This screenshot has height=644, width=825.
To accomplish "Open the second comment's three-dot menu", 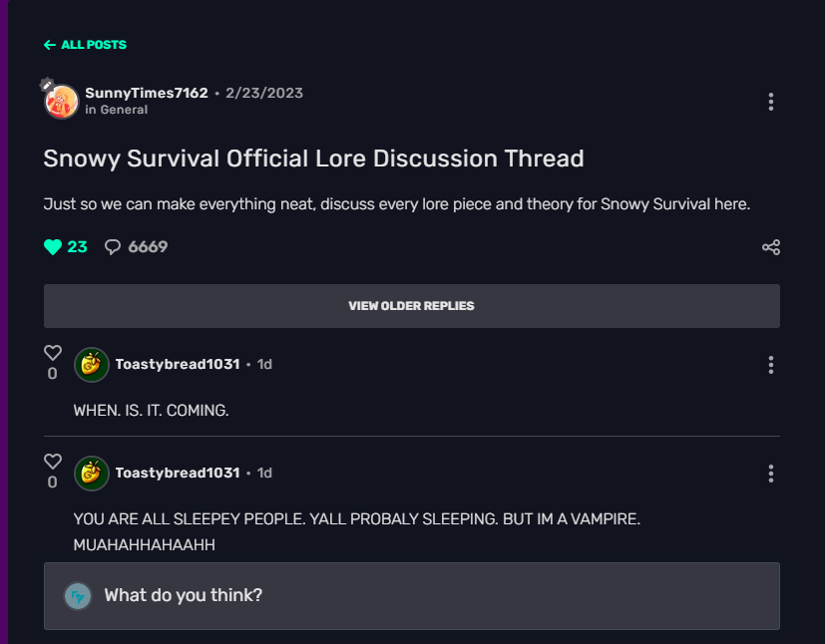I will pyautogui.click(x=770, y=473).
